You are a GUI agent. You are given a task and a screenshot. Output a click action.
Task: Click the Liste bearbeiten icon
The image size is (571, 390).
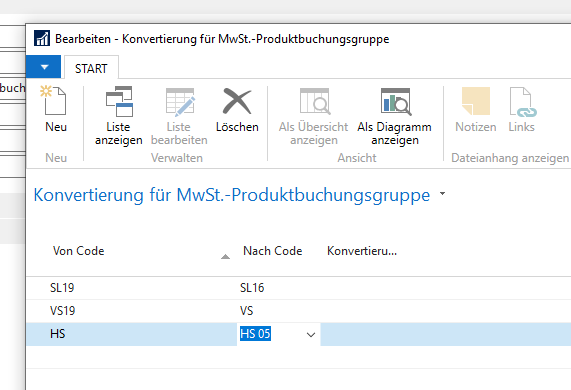[x=180, y=102]
